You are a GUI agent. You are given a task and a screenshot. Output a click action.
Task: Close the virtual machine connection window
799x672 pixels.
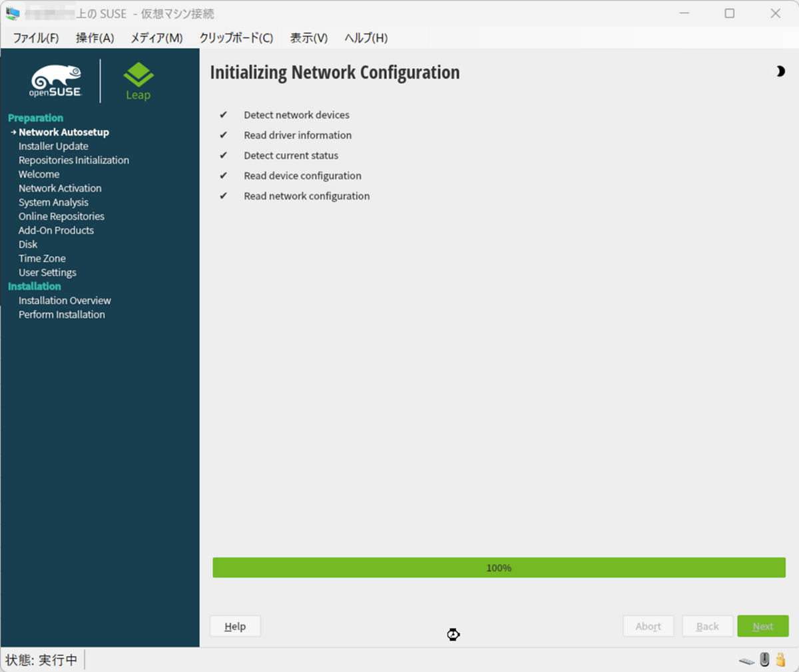[776, 13]
